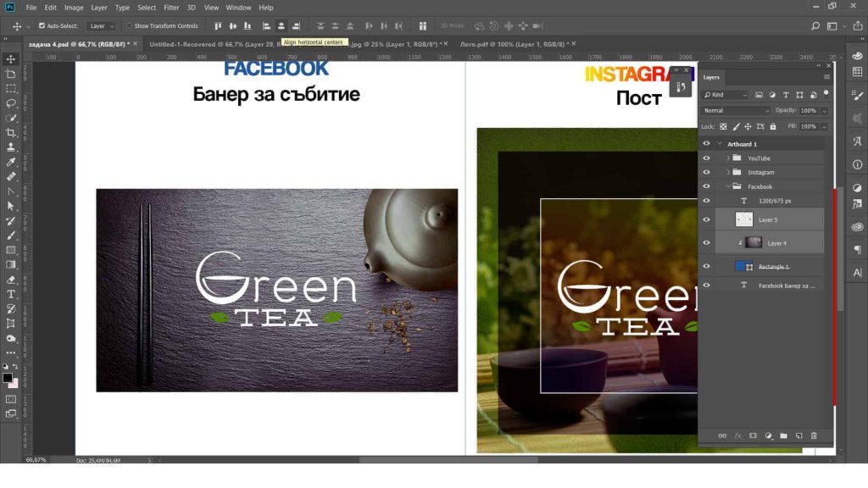
Task: Close the Лого.pdf document tab
Action: click(574, 44)
